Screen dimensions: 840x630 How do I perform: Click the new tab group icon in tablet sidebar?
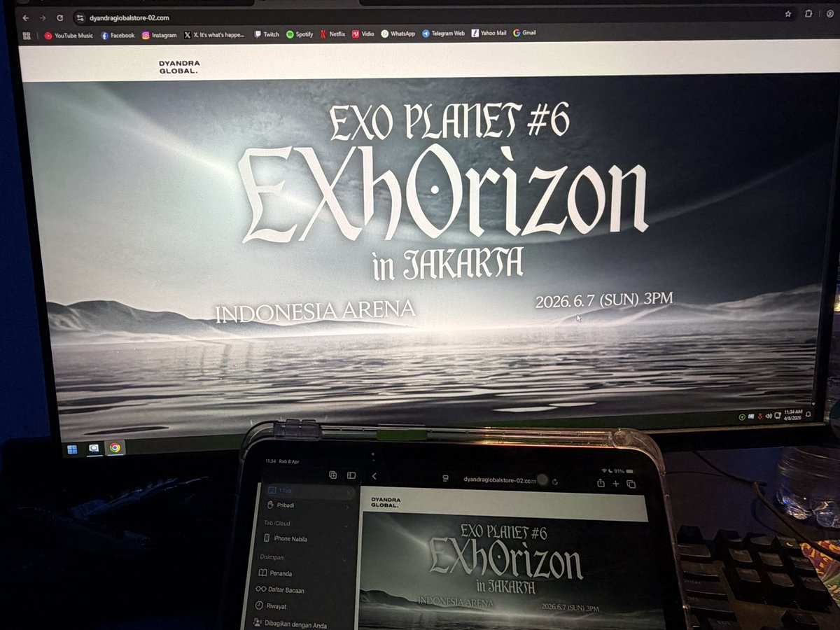[332, 475]
